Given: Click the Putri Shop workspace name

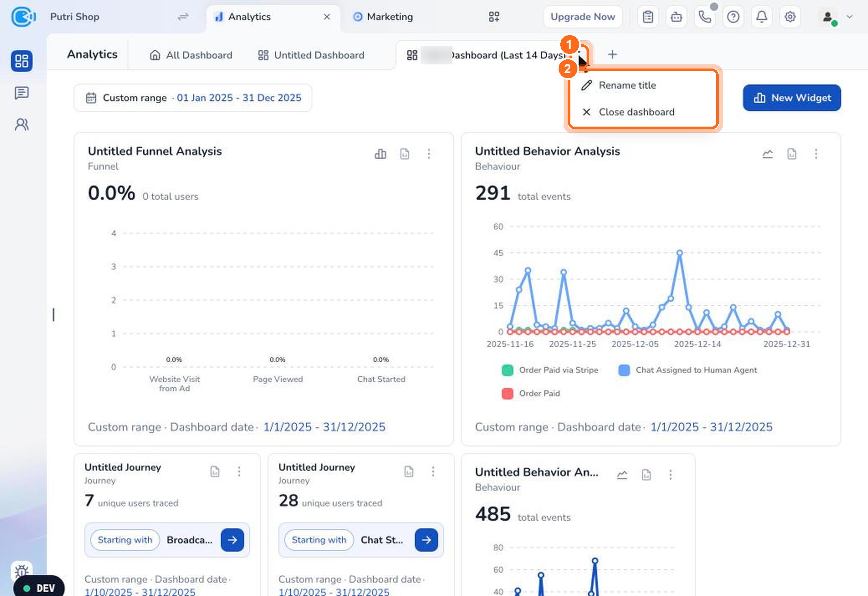Looking at the screenshot, I should coord(75,17).
